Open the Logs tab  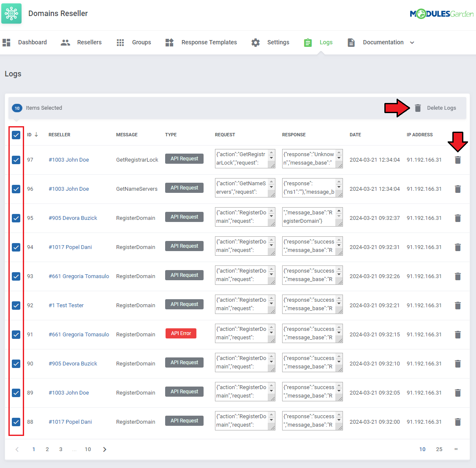click(326, 43)
